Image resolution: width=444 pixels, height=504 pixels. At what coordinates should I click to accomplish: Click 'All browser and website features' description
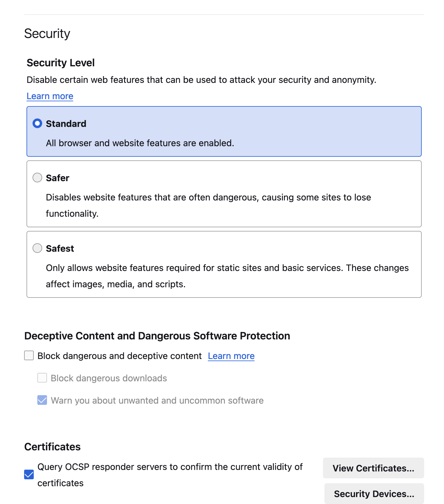pyautogui.click(x=140, y=143)
